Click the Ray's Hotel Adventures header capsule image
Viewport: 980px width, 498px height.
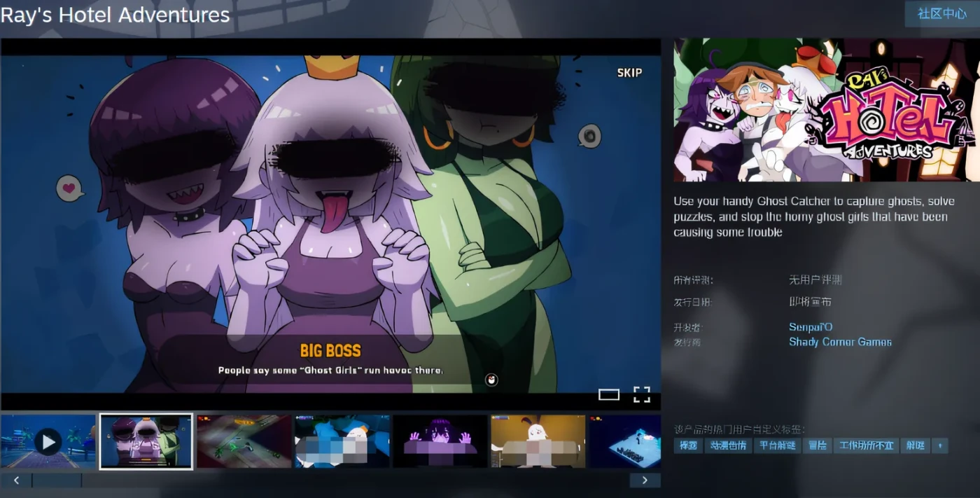click(x=827, y=110)
